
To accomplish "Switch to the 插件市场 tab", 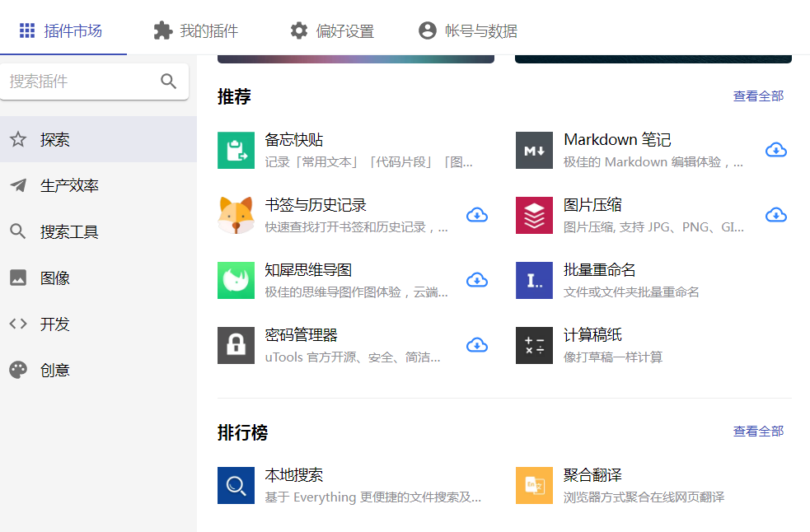I will click(x=63, y=30).
